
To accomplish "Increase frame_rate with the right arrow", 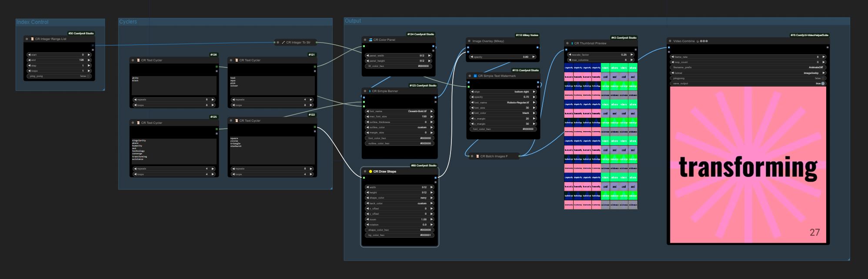I will pos(824,57).
